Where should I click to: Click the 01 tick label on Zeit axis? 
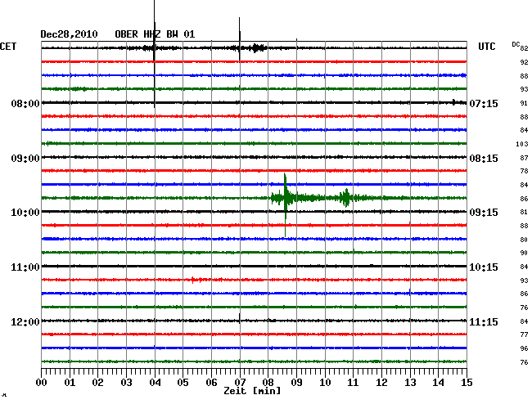[70, 382]
